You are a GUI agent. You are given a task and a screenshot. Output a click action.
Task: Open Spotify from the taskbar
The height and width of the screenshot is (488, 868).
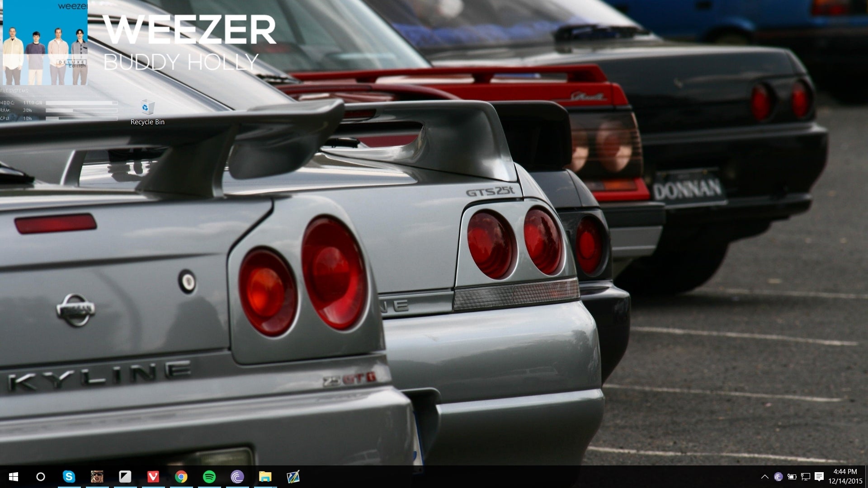(x=209, y=477)
